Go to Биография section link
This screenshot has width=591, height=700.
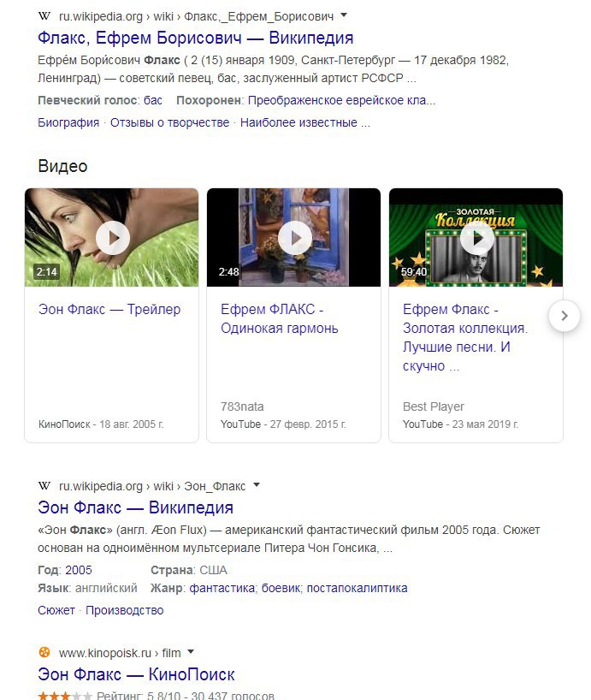click(x=68, y=122)
